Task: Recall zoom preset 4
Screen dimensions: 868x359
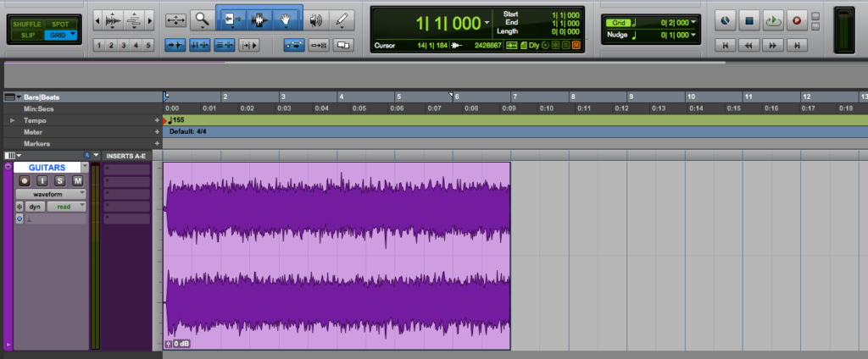Action: coord(136,46)
